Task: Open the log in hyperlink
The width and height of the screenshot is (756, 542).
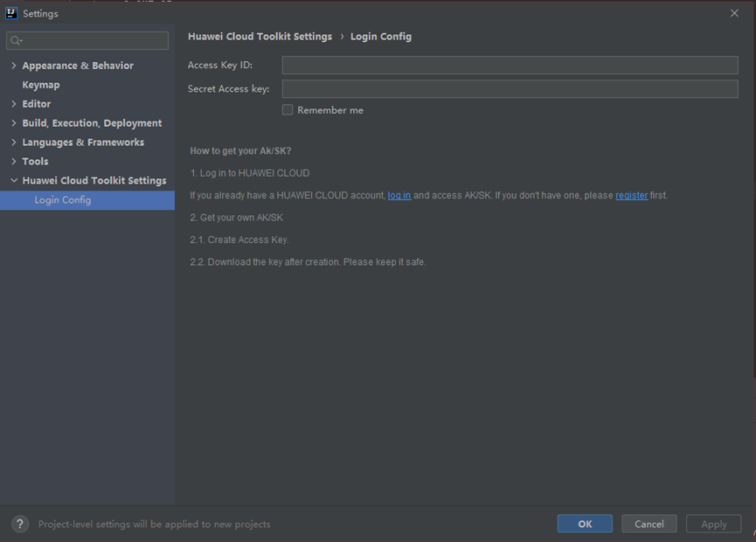Action: point(399,196)
